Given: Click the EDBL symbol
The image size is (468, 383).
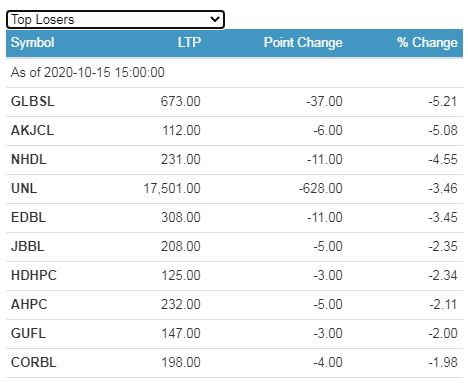Looking at the screenshot, I should (x=28, y=217).
